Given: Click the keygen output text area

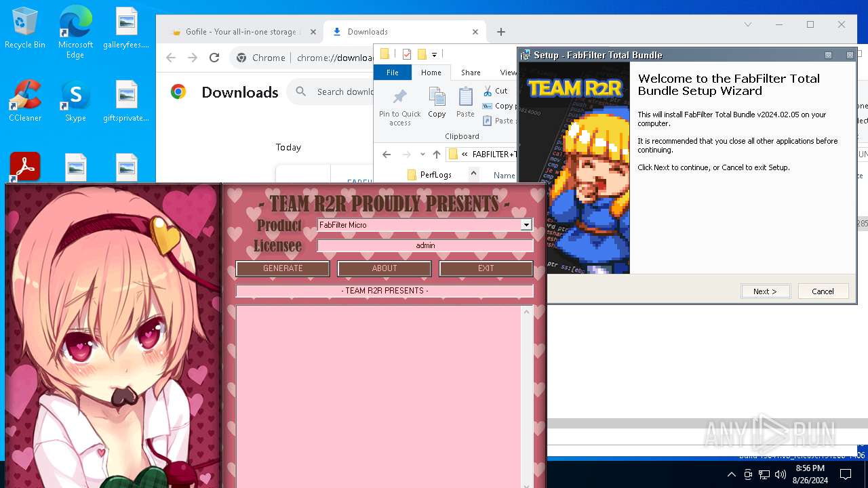Looking at the screenshot, I should pos(378,396).
